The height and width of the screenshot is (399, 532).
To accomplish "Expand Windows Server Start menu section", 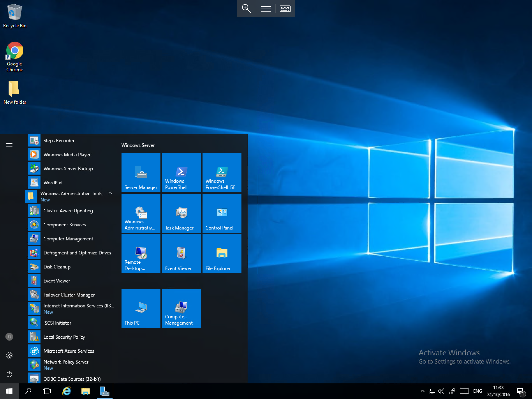I will pos(138,145).
